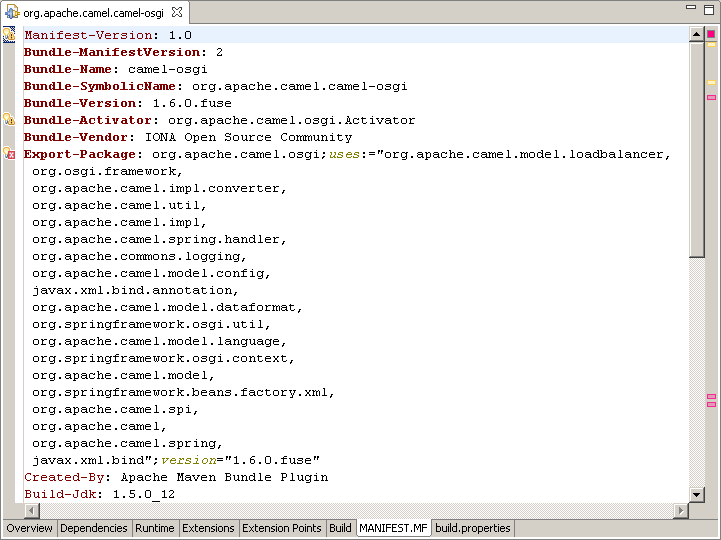Click the value 1.6.0.fuse on Bundle-Version line
The height and width of the screenshot is (540, 721).
[192, 103]
